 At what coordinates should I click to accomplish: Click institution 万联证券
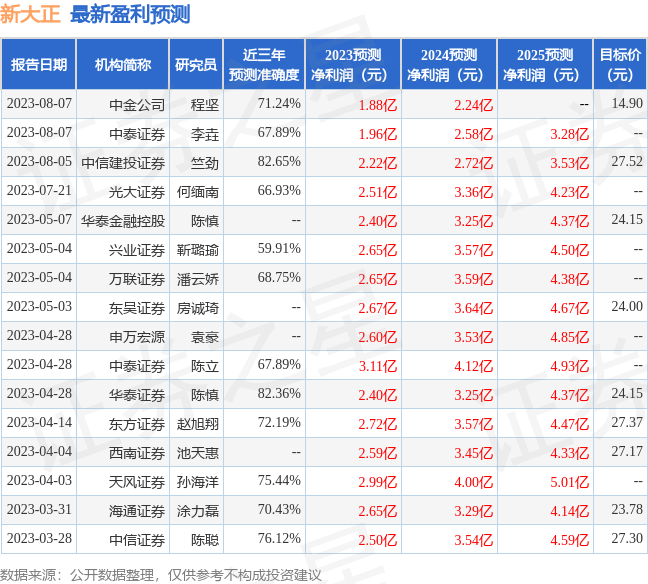[x=137, y=279]
